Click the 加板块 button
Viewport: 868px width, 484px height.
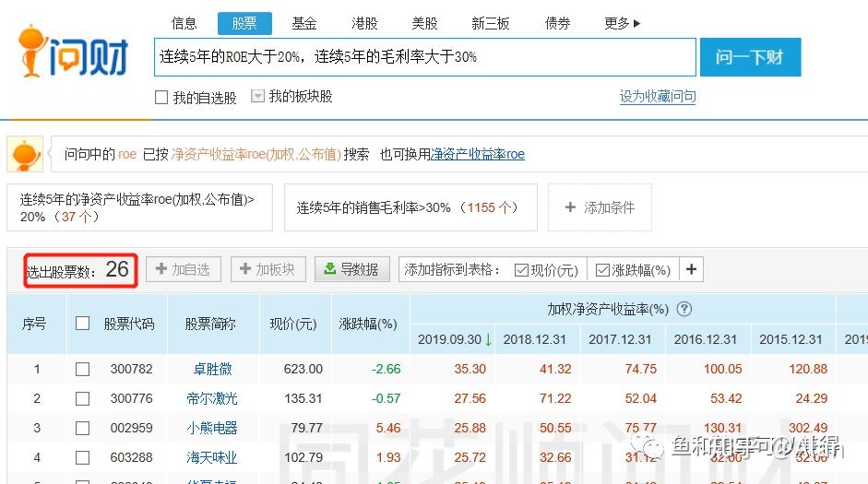[268, 269]
